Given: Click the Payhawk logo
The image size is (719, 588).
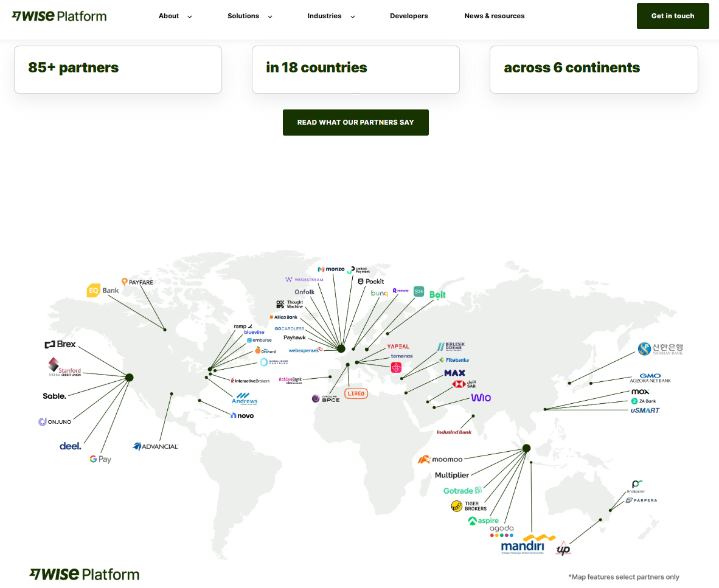Looking at the screenshot, I should pos(294,337).
